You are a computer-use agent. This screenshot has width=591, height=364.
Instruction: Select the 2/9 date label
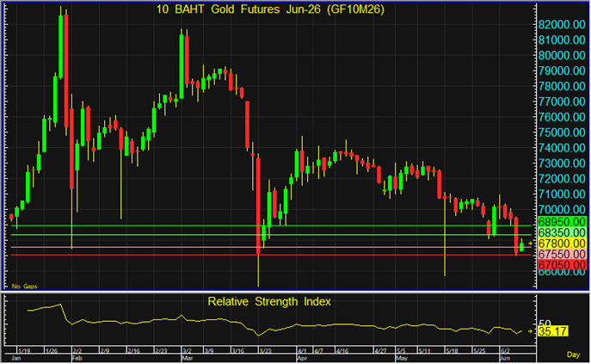pyautogui.click(x=105, y=351)
